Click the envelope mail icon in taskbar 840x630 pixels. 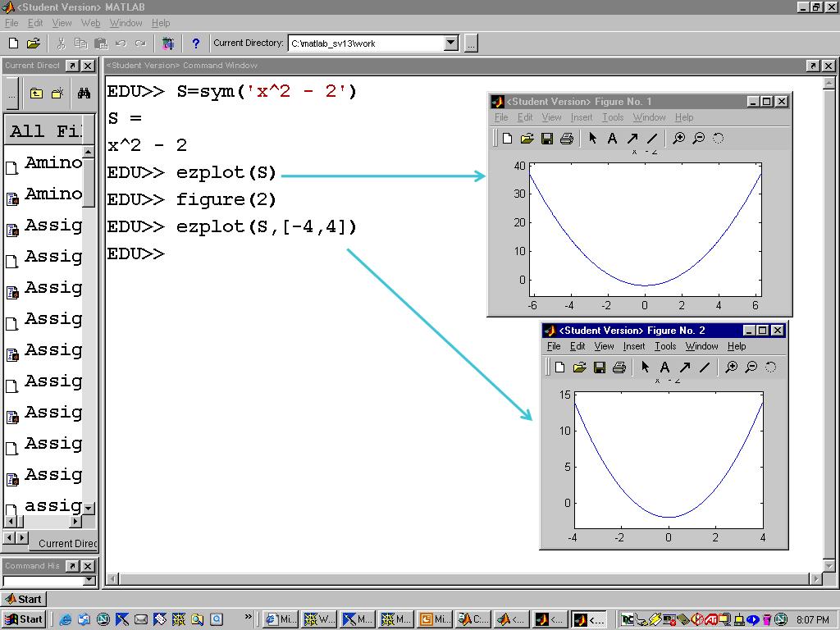[x=141, y=619]
